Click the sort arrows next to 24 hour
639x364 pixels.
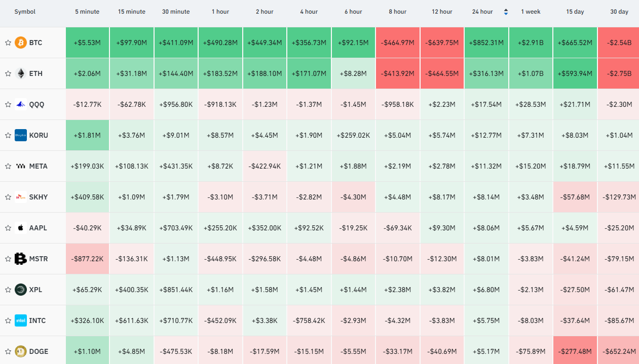click(506, 12)
